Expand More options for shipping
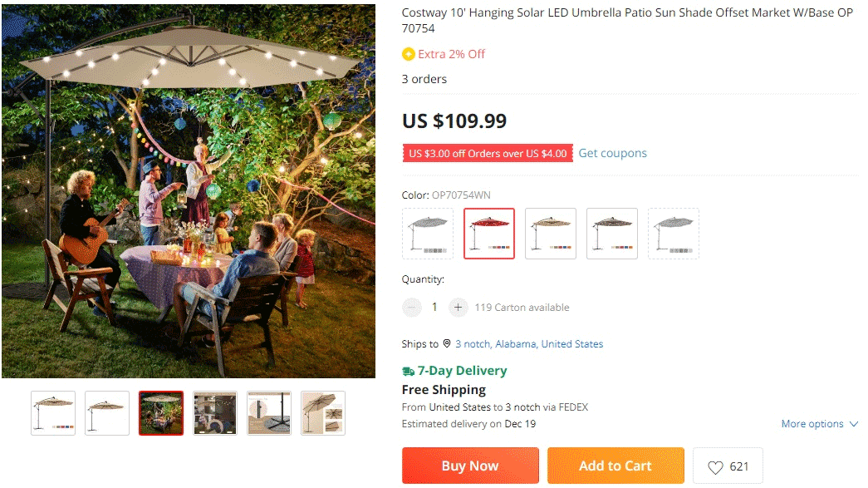868x488 pixels. click(x=819, y=424)
